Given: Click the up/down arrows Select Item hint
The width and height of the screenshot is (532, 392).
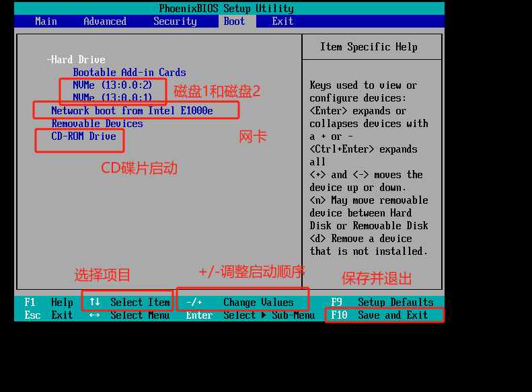Looking at the screenshot, I should click(x=130, y=302).
